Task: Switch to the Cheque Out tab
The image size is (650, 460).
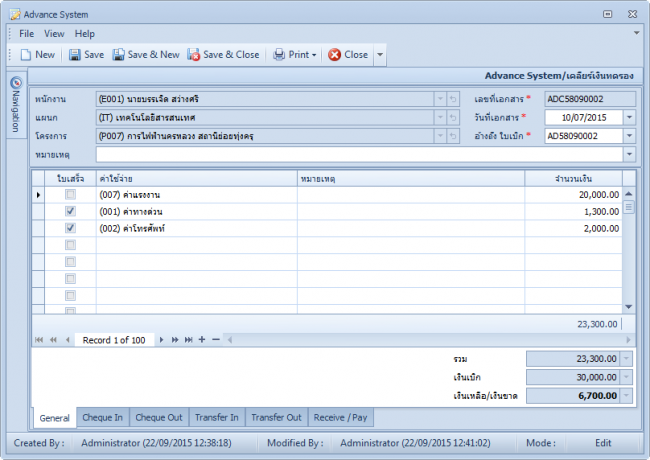Action: pos(159,417)
